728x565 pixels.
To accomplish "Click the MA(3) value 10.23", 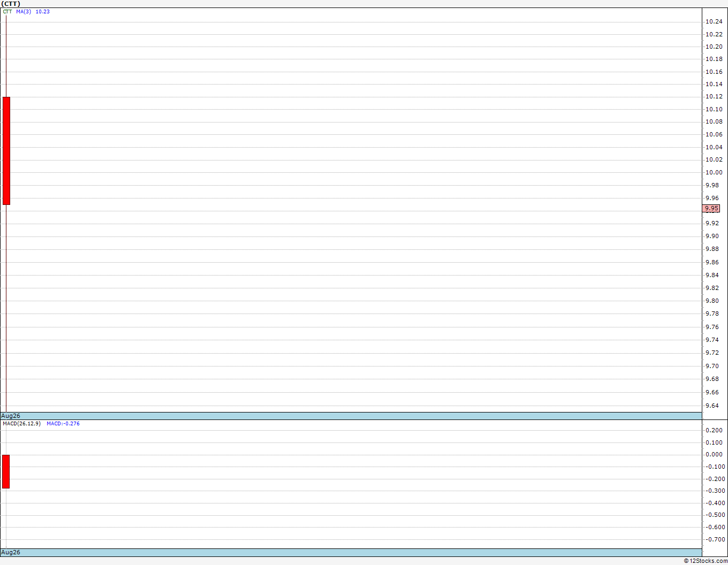I will point(43,11).
